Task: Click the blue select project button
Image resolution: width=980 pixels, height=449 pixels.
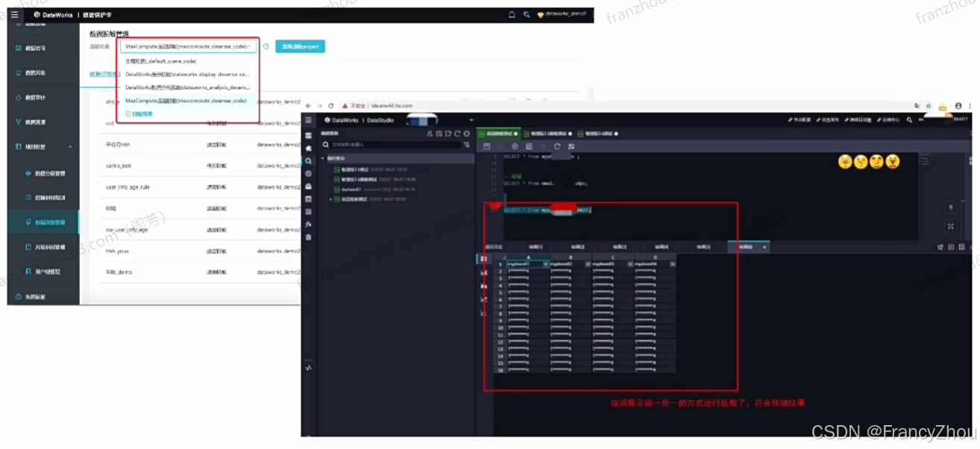Action: coord(300,46)
